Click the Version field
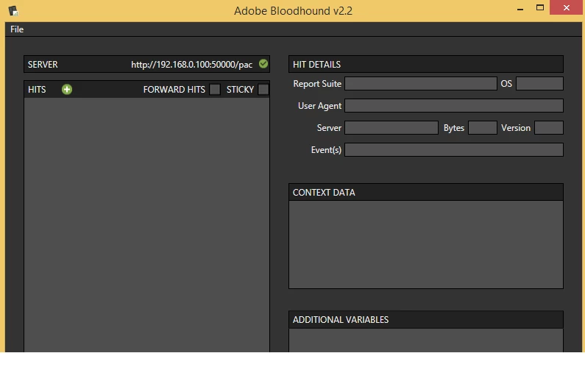Image resolution: width=585 pixels, height=392 pixels. point(549,127)
